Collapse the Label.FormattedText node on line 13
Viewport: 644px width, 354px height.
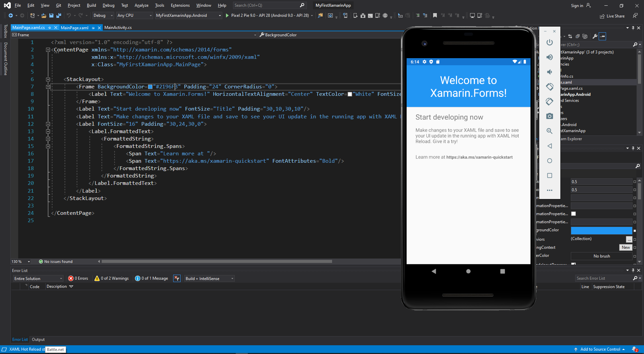pyautogui.click(x=48, y=131)
